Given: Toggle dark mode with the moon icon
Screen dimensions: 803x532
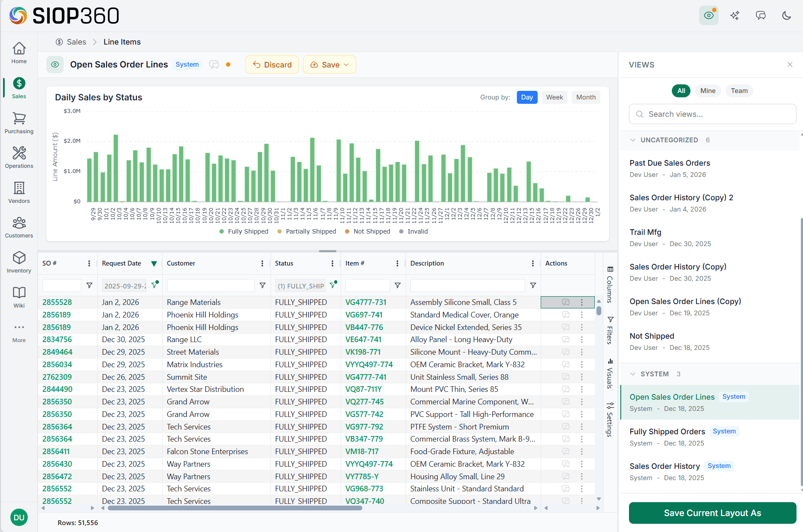Looking at the screenshot, I should click(787, 15).
